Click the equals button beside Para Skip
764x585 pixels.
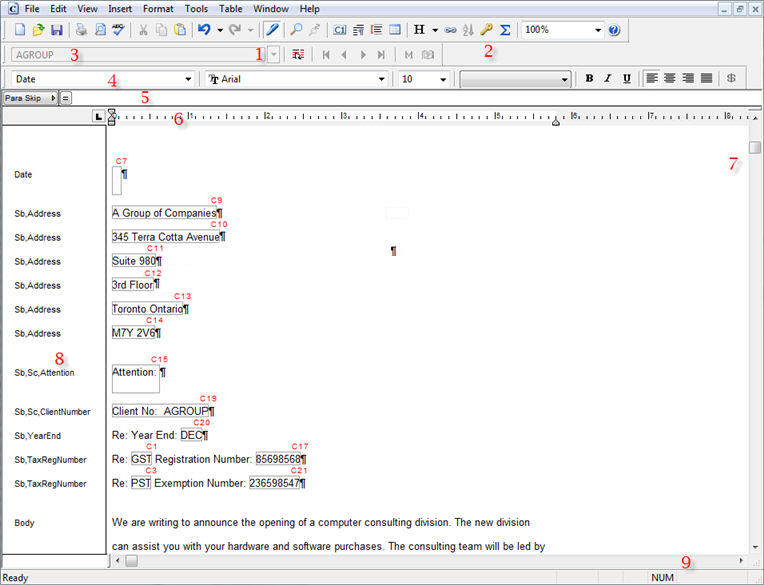click(66, 98)
